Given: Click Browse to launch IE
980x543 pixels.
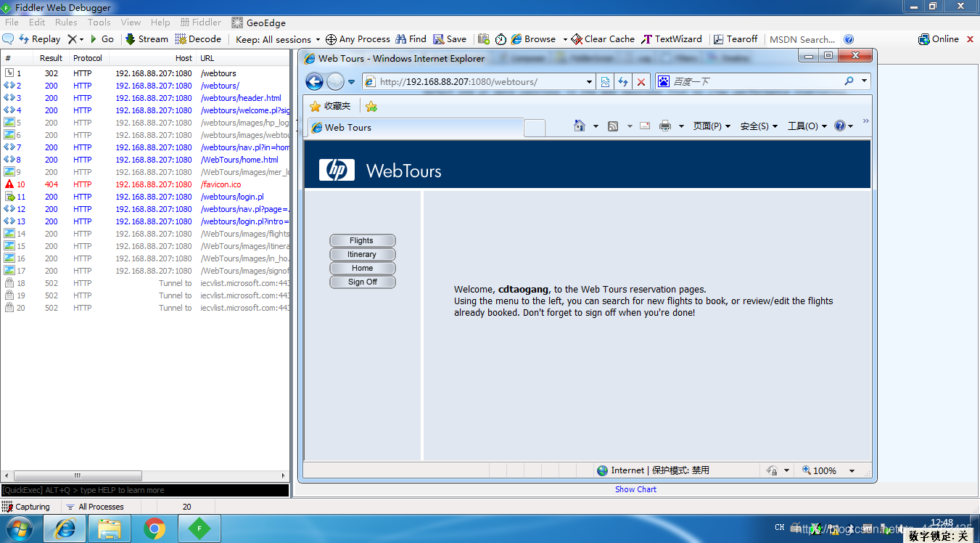Looking at the screenshot, I should point(533,39).
